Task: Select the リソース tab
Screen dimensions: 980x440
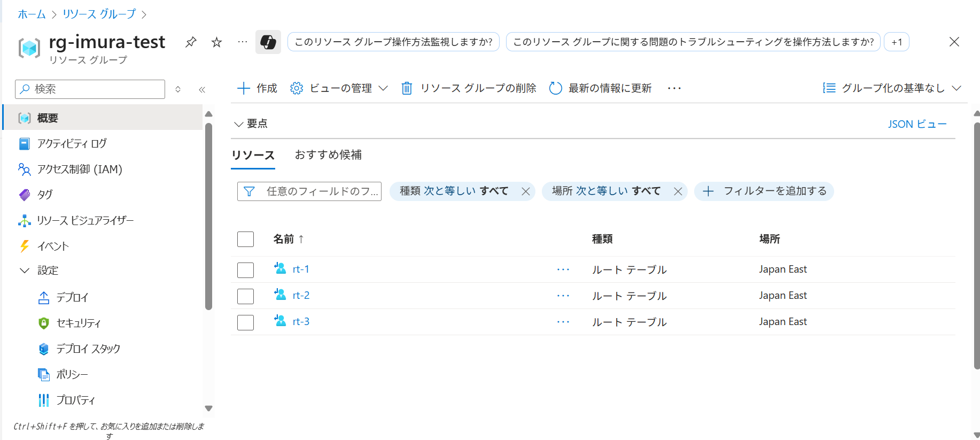Action: 253,155
